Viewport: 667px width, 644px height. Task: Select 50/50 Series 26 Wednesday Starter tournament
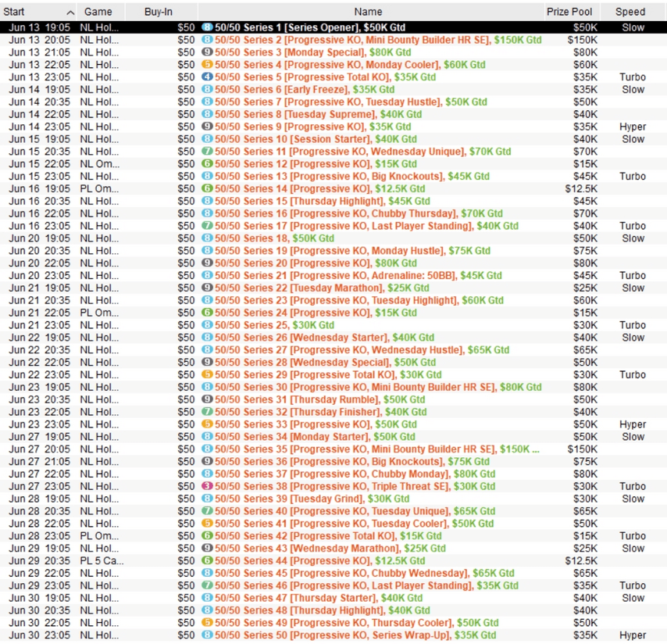pos(333,337)
